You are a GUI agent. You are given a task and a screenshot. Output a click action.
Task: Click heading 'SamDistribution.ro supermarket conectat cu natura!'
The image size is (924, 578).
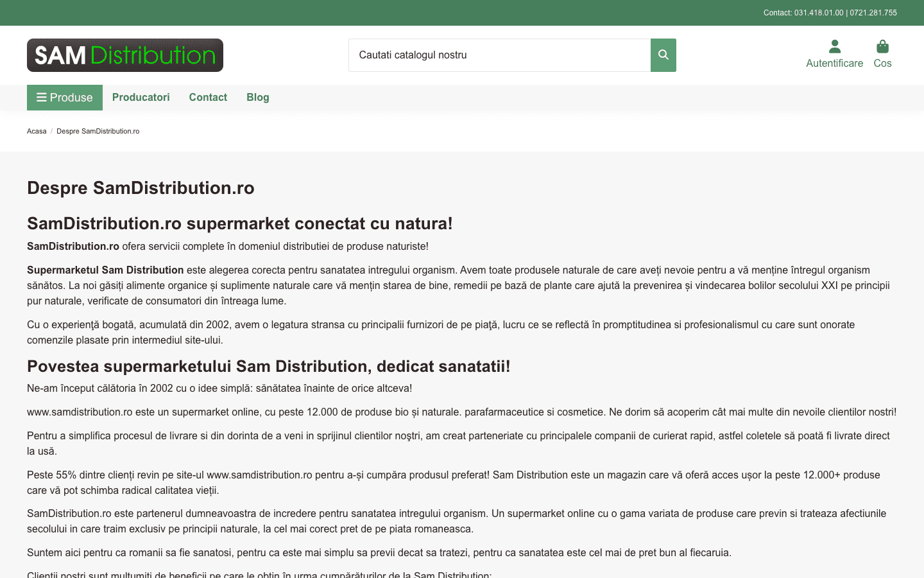240,223
